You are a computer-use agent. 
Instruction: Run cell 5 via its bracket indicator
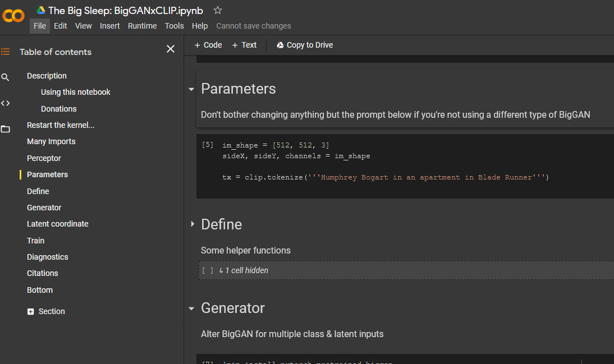tap(208, 145)
